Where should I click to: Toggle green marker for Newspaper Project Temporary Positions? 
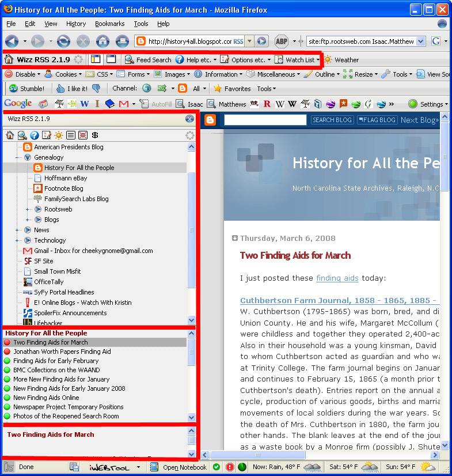[7, 406]
